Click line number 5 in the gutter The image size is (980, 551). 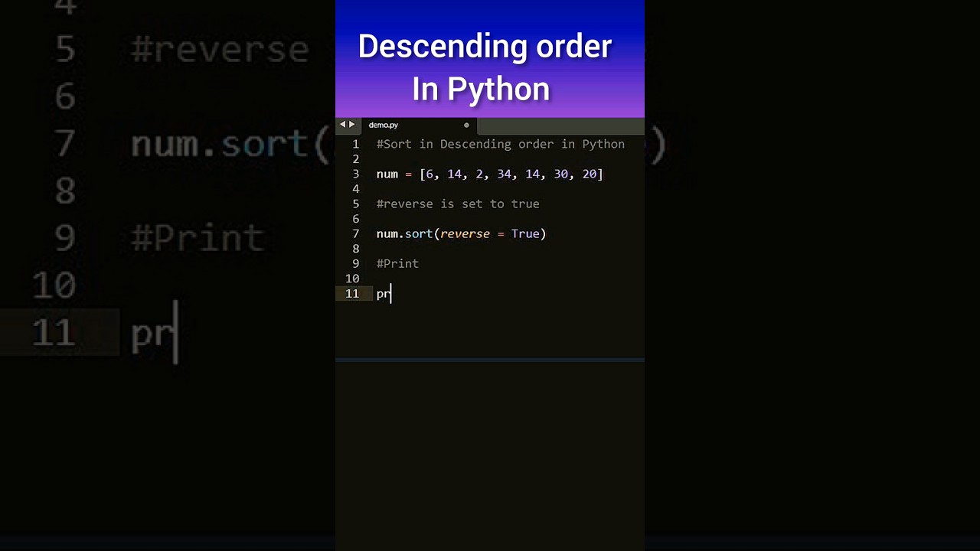tap(356, 204)
